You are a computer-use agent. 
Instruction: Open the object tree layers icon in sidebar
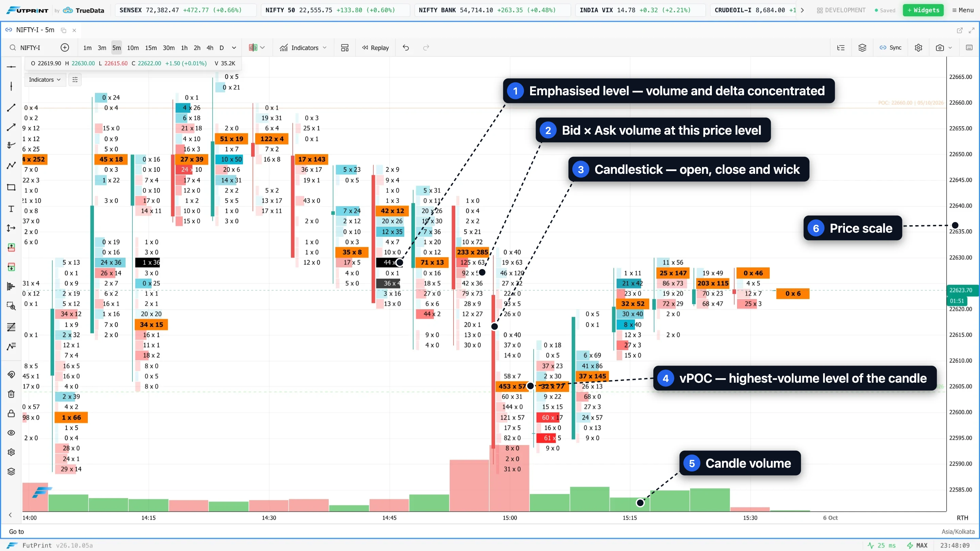(x=11, y=471)
